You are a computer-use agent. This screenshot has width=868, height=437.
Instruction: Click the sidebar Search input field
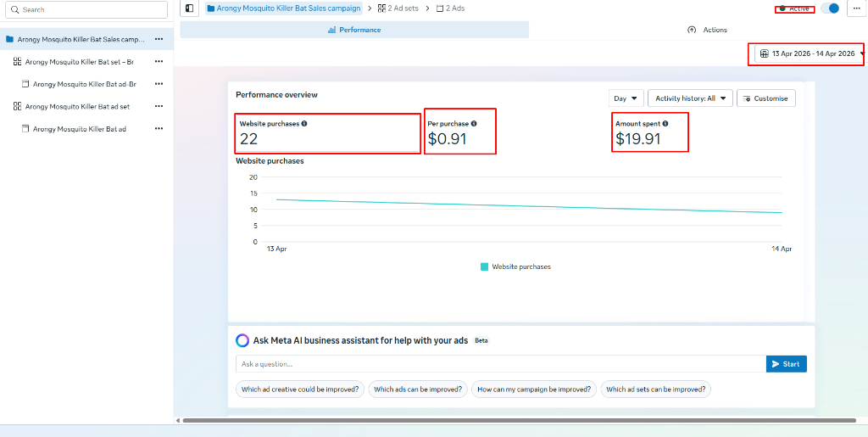(x=86, y=10)
